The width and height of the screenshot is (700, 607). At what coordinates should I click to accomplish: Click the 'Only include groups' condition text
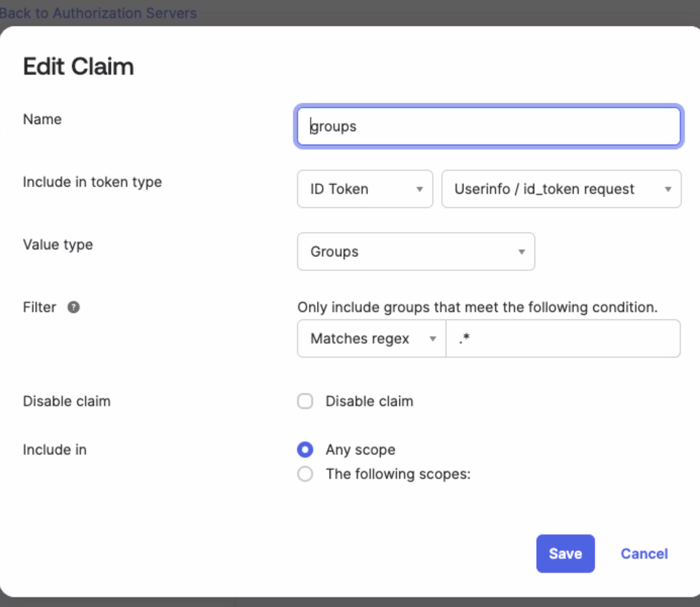pyautogui.click(x=477, y=307)
